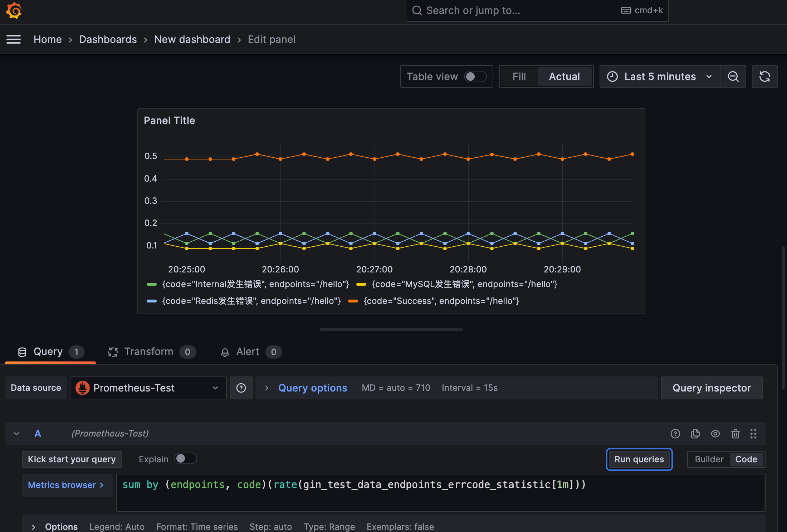The width and height of the screenshot is (787, 532).
Task: Click into the PromQL query editor
Action: 440,493
